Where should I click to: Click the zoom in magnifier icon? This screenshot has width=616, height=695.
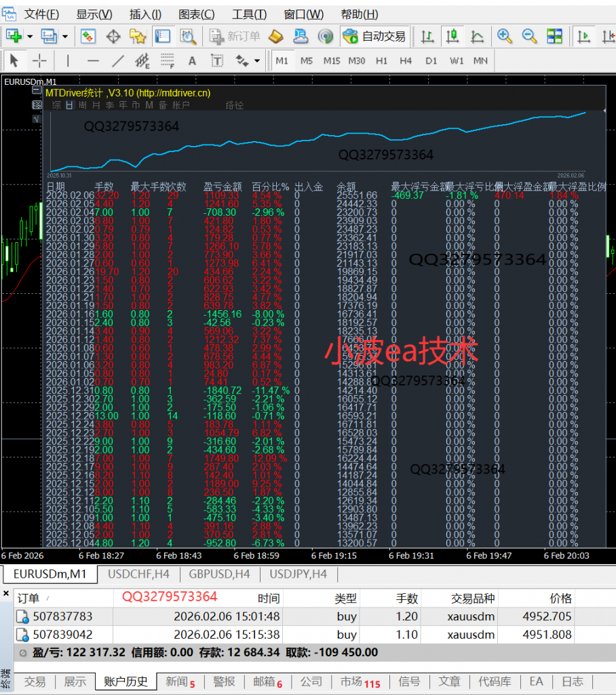coord(504,36)
